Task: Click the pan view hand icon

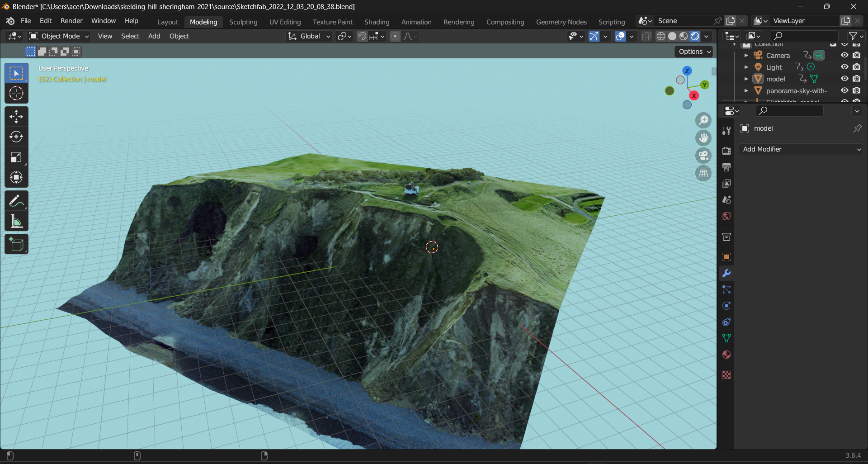Action: point(703,138)
